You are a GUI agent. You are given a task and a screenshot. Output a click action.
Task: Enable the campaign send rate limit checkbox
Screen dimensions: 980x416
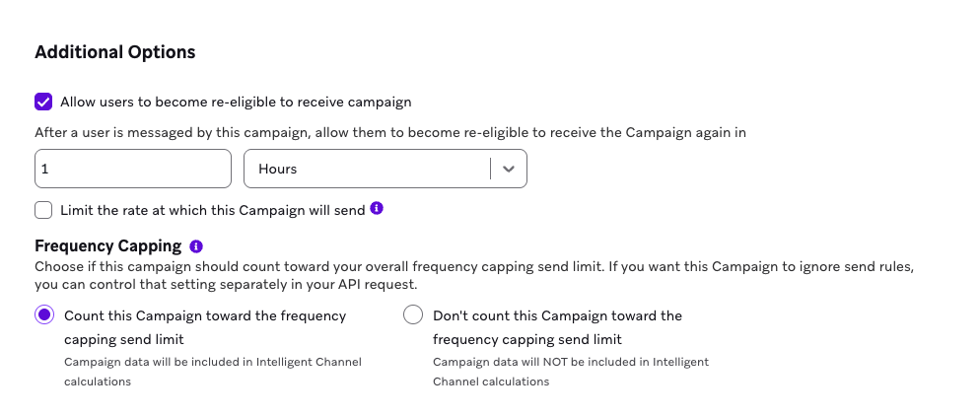[x=43, y=210]
